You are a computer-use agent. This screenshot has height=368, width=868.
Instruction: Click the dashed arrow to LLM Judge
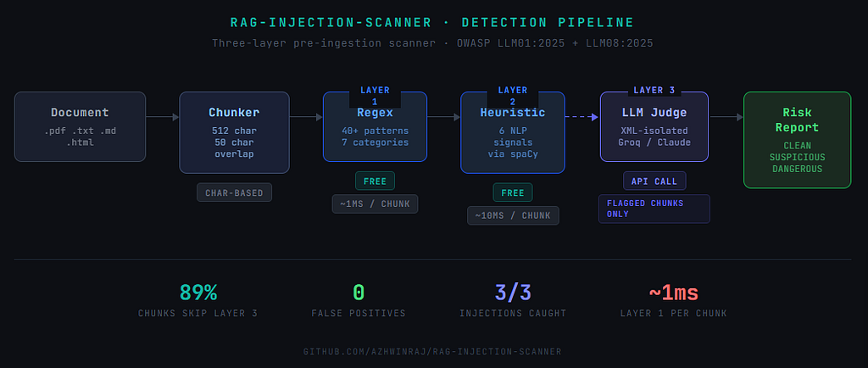(582, 117)
